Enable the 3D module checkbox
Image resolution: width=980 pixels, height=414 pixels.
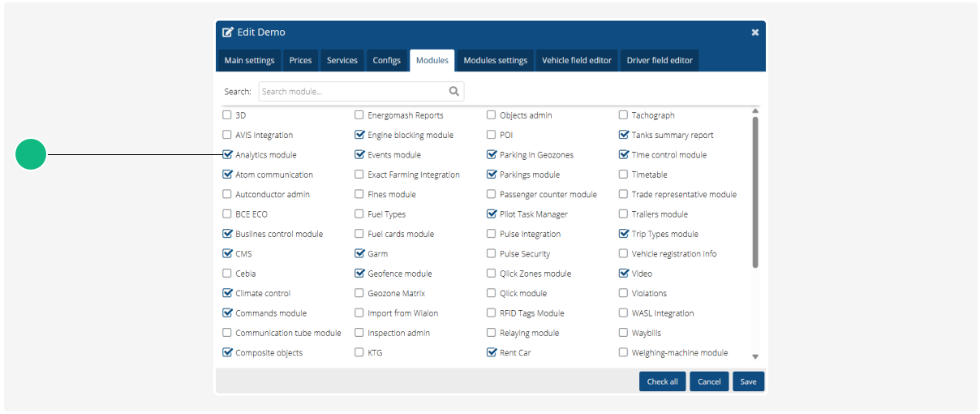click(227, 115)
